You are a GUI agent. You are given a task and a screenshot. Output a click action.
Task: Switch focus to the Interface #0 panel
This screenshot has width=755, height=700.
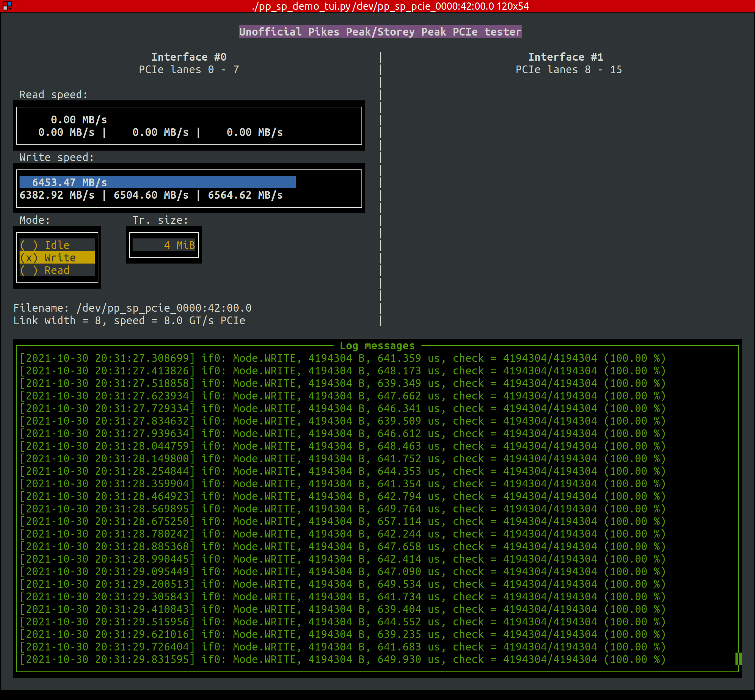(x=189, y=57)
